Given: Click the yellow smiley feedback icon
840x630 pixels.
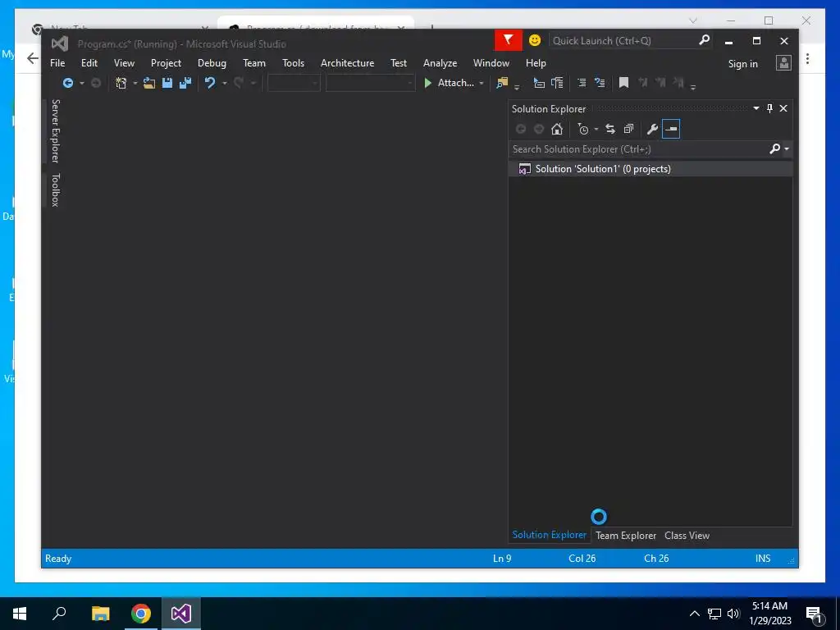Looking at the screenshot, I should (x=535, y=40).
